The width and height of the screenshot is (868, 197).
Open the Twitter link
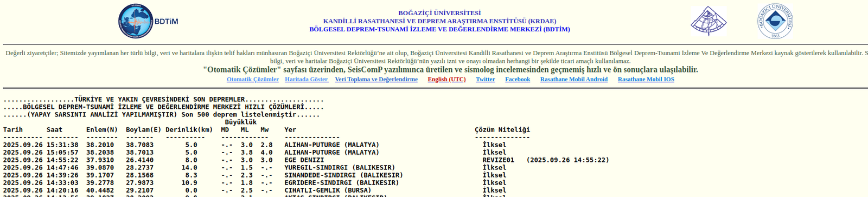click(x=485, y=79)
